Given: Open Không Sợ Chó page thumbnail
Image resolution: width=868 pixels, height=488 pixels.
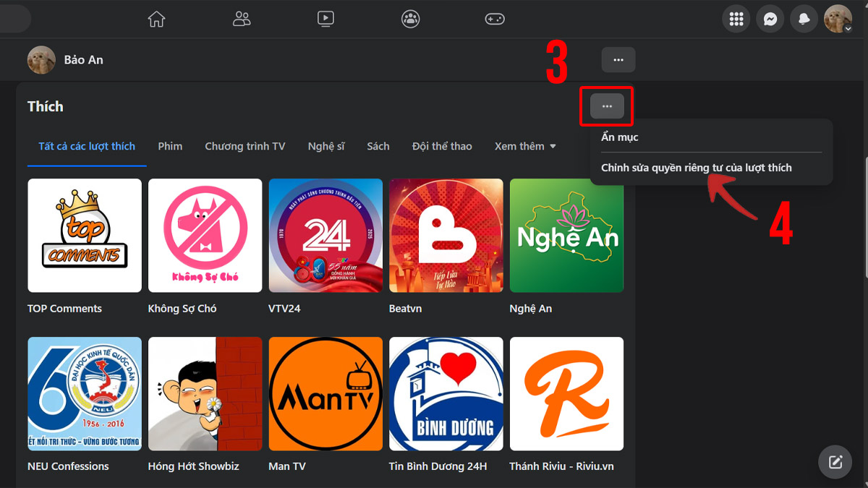Looking at the screenshot, I should click(x=205, y=236).
